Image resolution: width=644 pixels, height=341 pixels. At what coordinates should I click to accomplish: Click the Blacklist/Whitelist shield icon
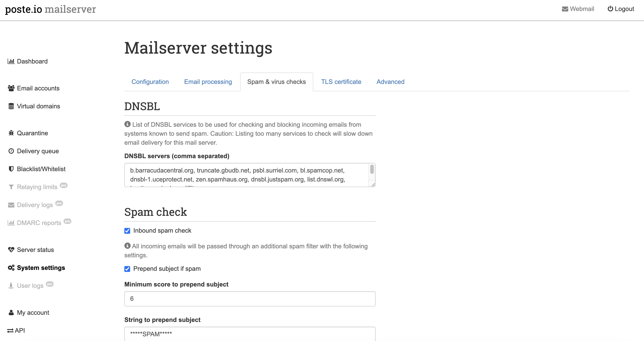coord(11,169)
